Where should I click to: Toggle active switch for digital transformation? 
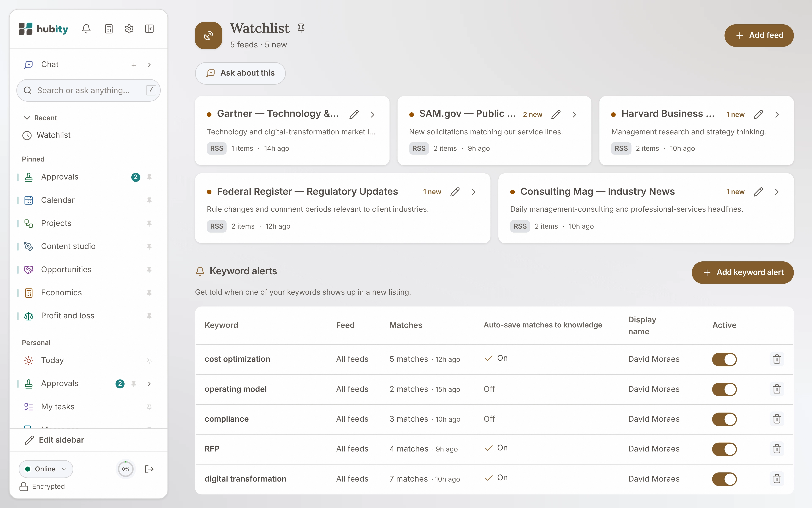724,479
